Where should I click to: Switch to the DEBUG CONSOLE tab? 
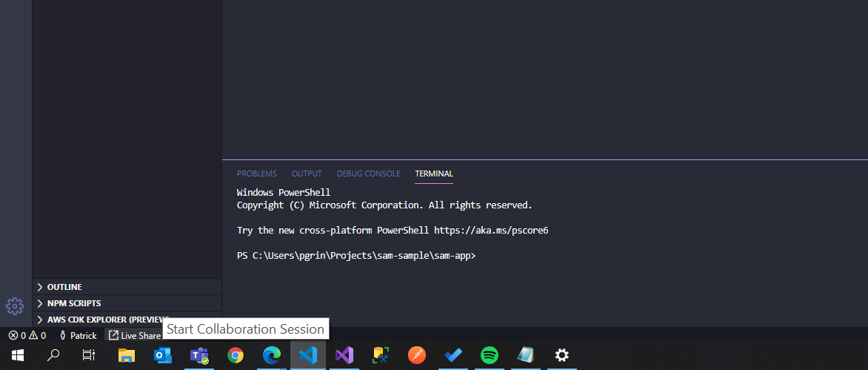(x=368, y=174)
